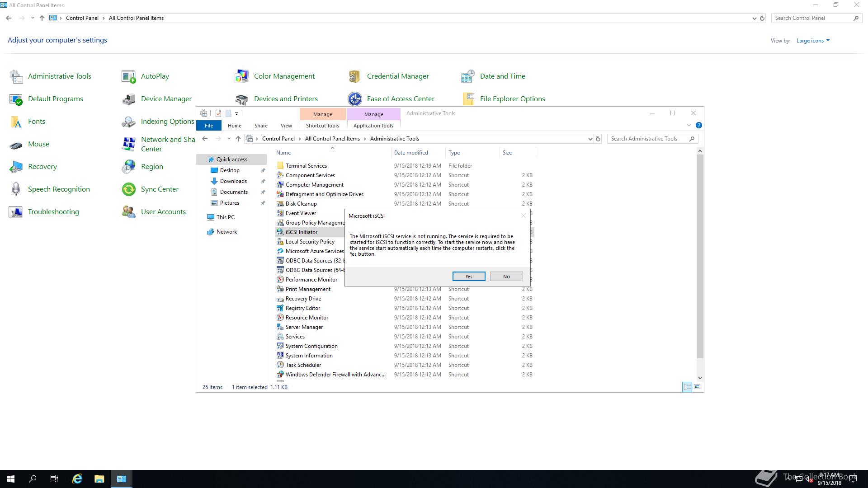Open Region settings item
Screen dimensions: 868x488
point(142,167)
